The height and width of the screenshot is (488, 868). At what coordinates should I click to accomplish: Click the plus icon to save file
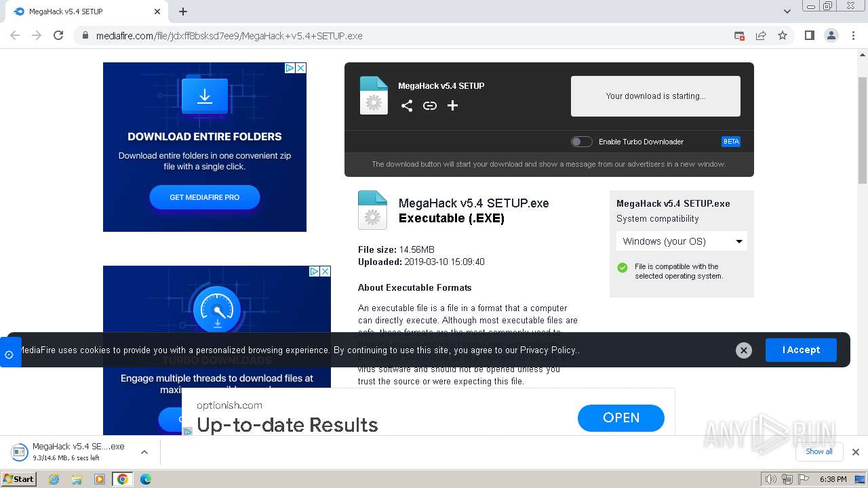click(453, 106)
